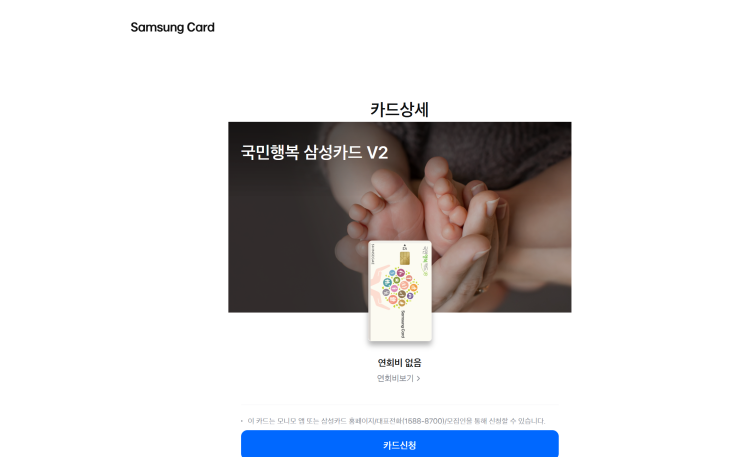Image resolution: width=743 pixels, height=457 pixels.
Task: Click the colorful tree graphic on the card
Action: tap(400, 287)
